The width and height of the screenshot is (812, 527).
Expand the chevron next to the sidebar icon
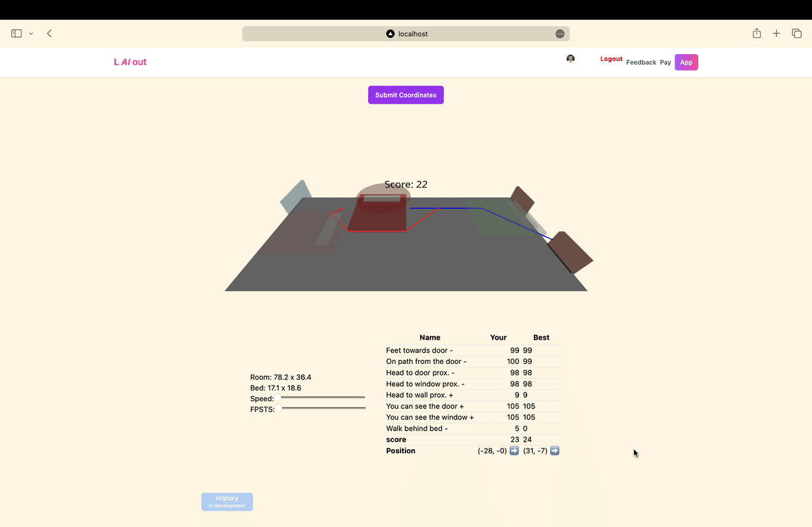30,32
